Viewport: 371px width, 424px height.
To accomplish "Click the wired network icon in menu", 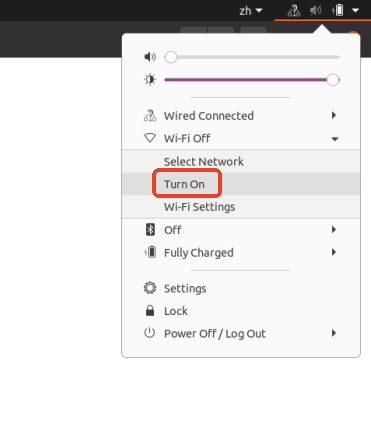I will 150,116.
